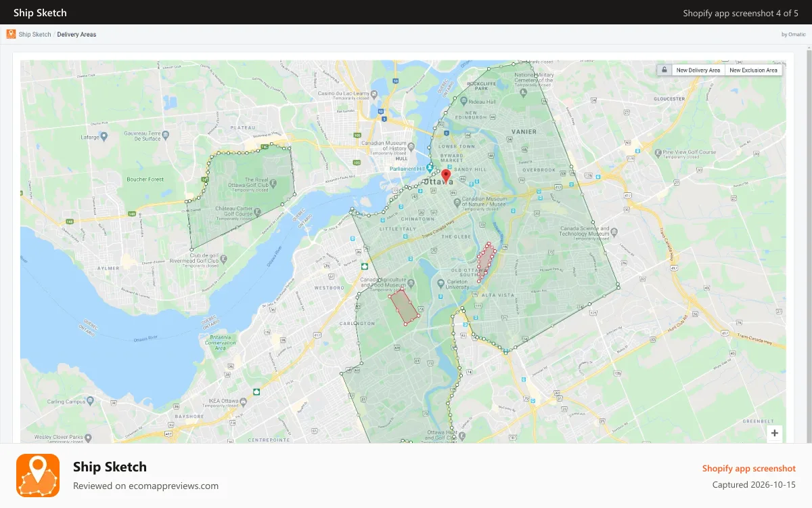Click the Ship Sketch app logo in breadcrumb
The image size is (812, 508).
pos(11,34)
